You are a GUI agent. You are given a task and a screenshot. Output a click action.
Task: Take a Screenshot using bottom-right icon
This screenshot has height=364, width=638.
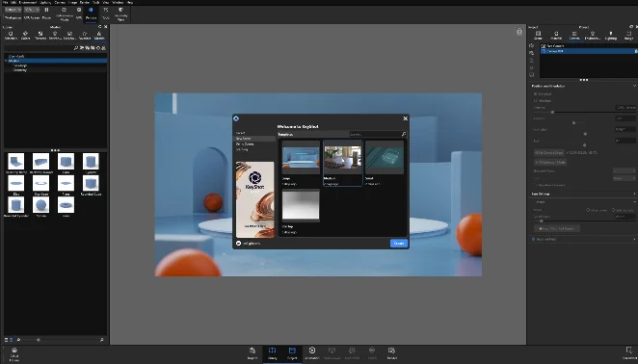[x=629, y=353]
